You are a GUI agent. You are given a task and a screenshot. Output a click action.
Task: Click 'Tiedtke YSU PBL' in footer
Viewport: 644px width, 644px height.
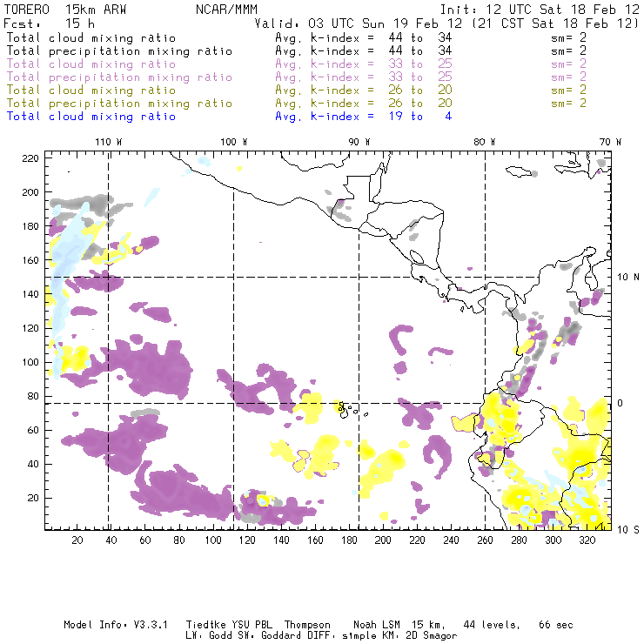(229, 625)
